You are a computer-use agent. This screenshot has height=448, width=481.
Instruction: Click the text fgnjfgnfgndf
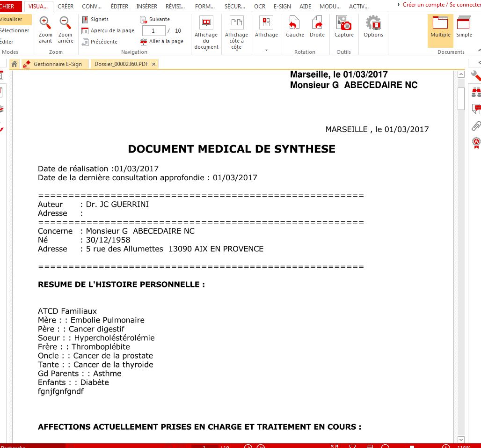pyautogui.click(x=61, y=391)
